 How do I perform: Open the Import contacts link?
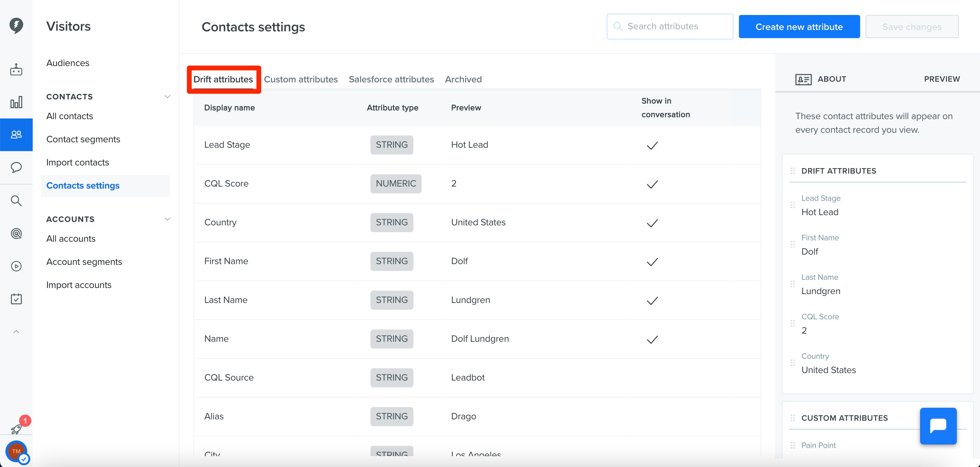[x=78, y=162]
